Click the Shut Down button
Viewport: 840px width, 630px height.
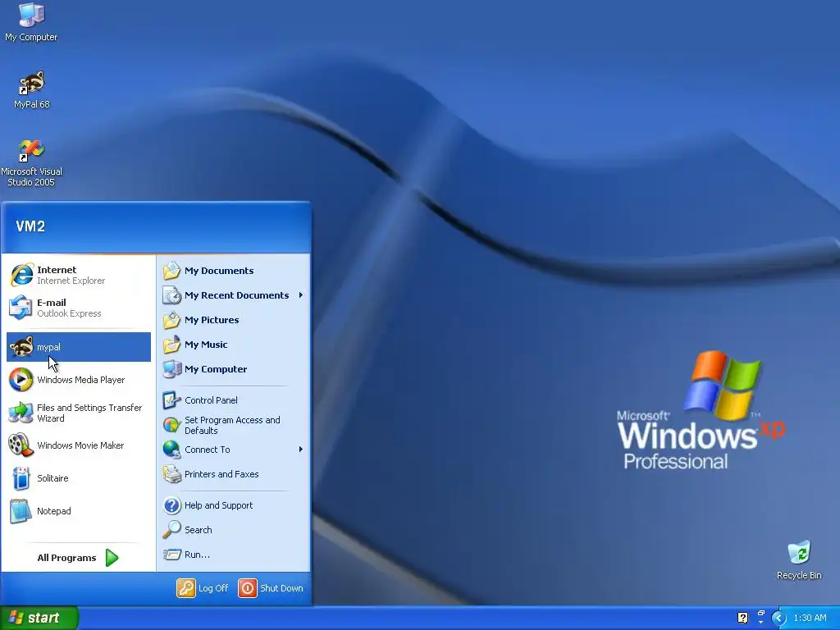(x=271, y=588)
